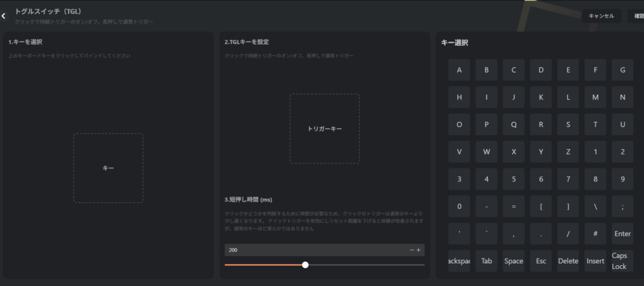Select the number 0 key
Image resolution: width=644 pixels, height=286 pixels.
(x=459, y=207)
